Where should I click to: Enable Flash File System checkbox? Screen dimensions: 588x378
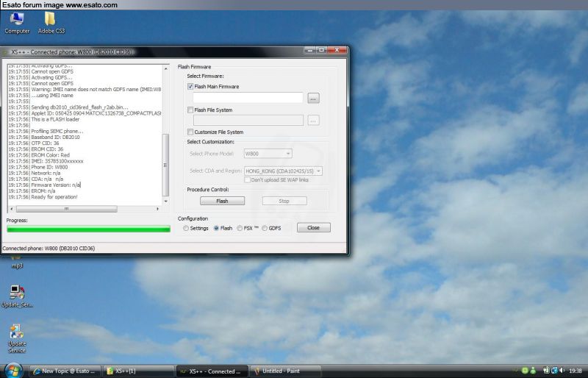190,110
